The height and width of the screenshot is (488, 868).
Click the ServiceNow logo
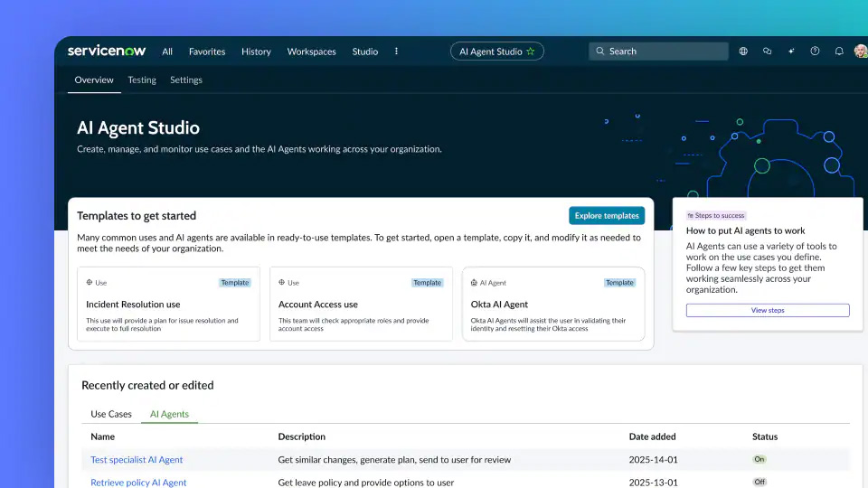coord(107,52)
